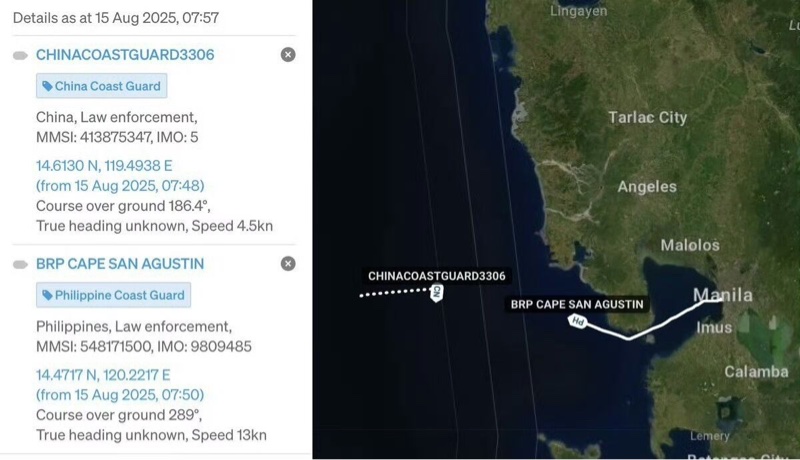
Task: Remove CHINACOASTGUARD3306 from the details list
Action: pos(288,55)
